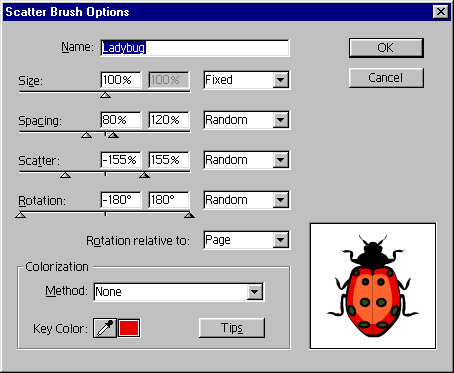Image resolution: width=454 pixels, height=373 pixels.
Task: Click the Name field containing Ladybug
Action: coord(195,48)
